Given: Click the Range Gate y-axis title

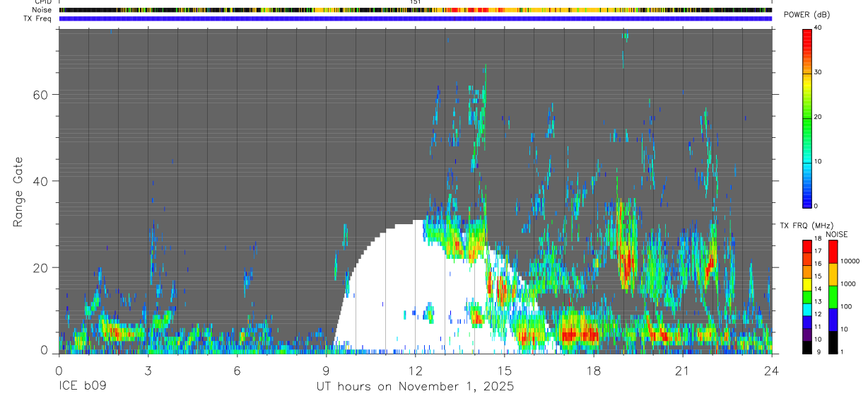Looking at the screenshot, I should tap(18, 192).
